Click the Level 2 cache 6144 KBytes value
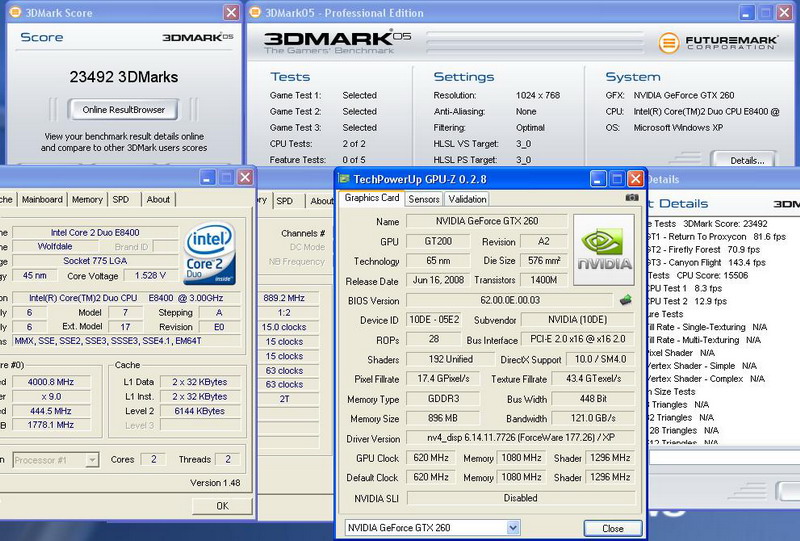The image size is (800, 541). click(x=199, y=411)
